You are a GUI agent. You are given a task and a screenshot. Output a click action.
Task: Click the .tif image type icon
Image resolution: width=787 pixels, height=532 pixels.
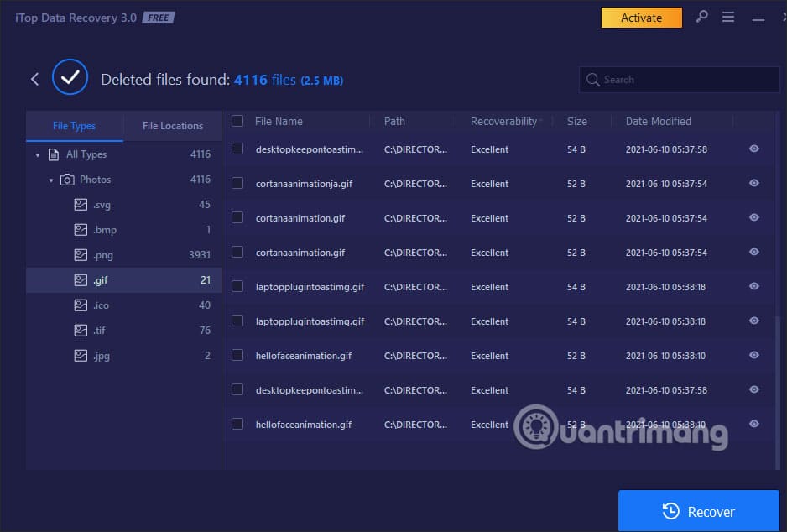81,330
